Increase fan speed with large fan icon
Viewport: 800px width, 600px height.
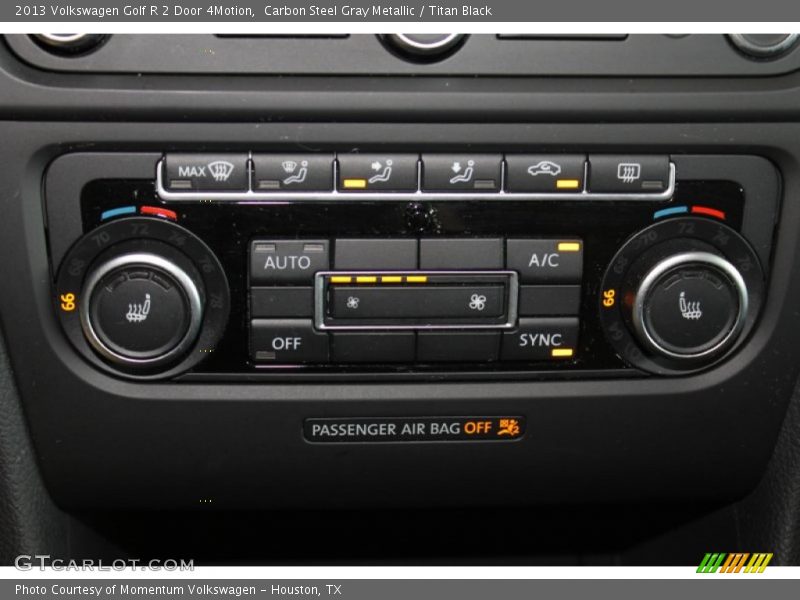(x=477, y=302)
